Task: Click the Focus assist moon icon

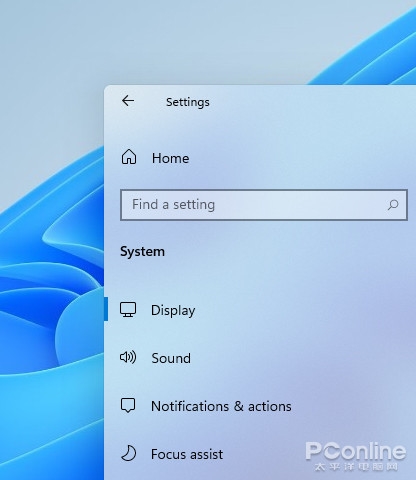Action: 128,453
